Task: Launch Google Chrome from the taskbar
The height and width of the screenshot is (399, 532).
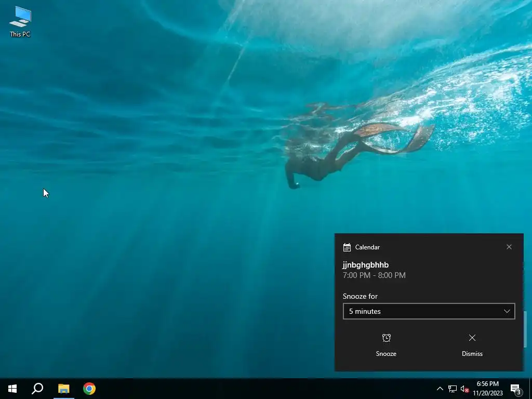Action: click(x=89, y=389)
